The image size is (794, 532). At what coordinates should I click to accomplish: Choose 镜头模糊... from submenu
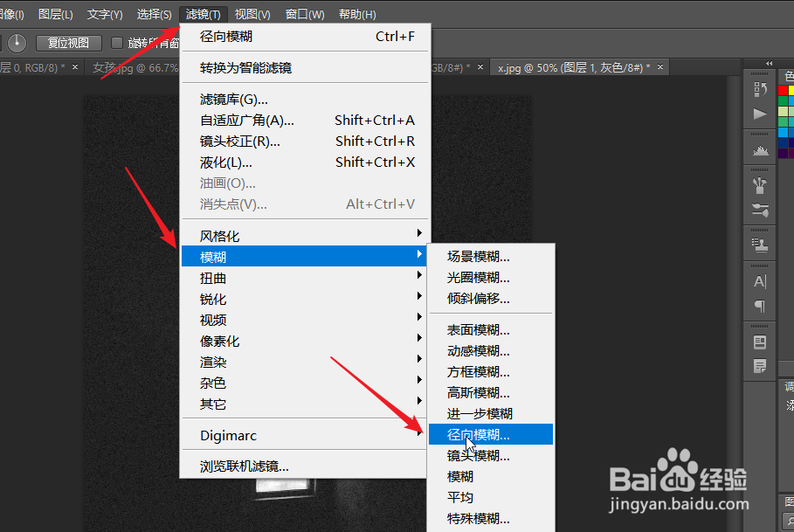[491, 456]
